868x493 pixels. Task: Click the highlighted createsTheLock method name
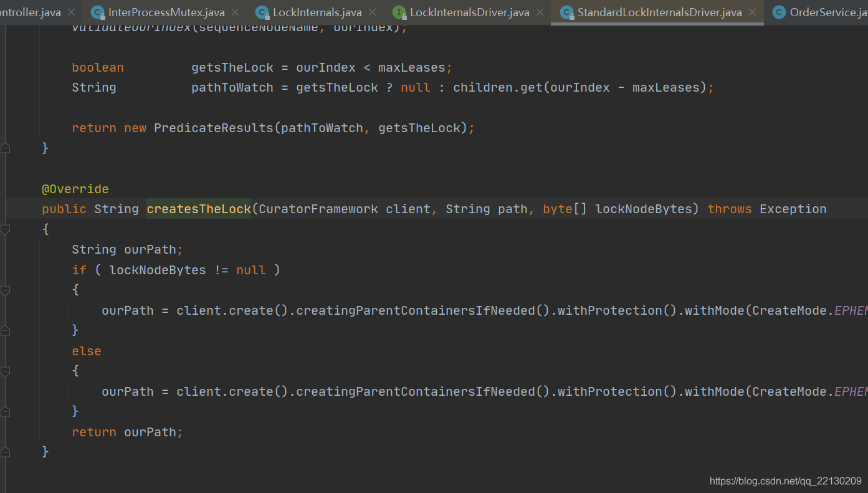tap(199, 209)
